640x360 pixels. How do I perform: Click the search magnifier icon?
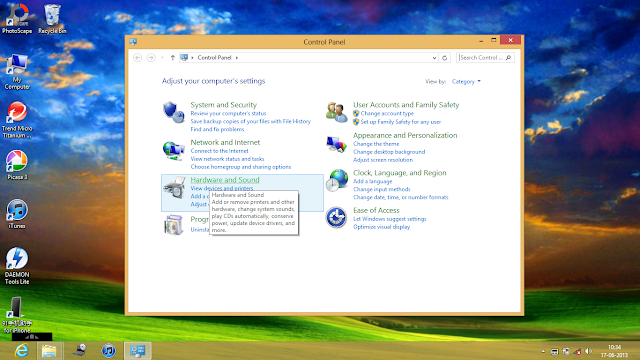point(508,58)
